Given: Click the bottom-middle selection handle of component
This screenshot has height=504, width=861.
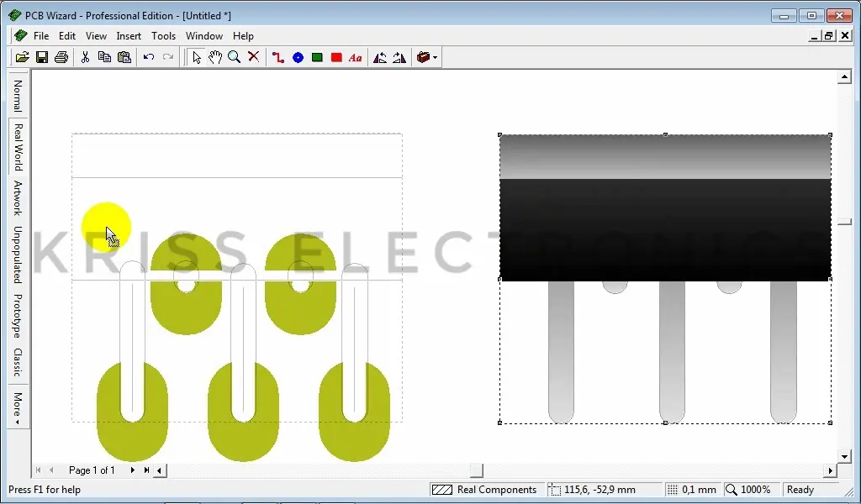Looking at the screenshot, I should [665, 423].
